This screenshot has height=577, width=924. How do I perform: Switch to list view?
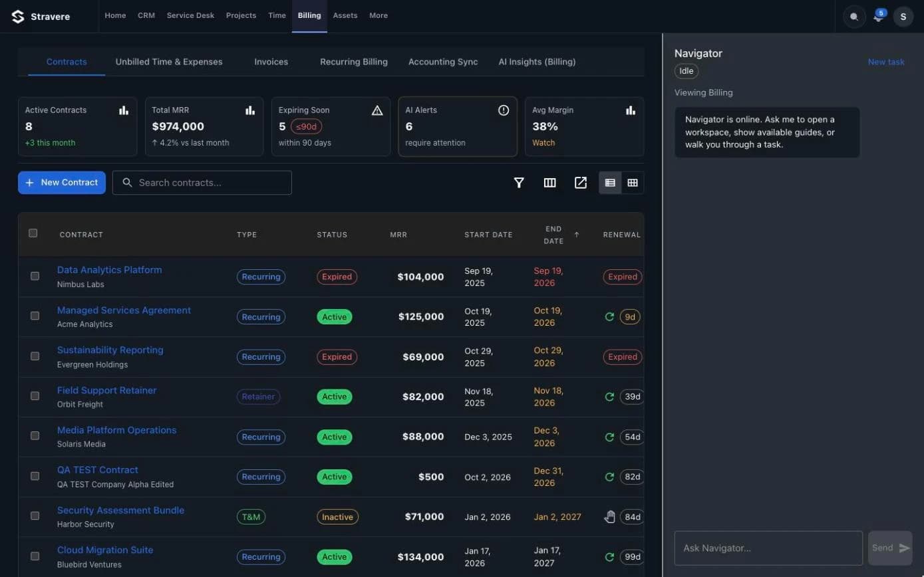(610, 183)
